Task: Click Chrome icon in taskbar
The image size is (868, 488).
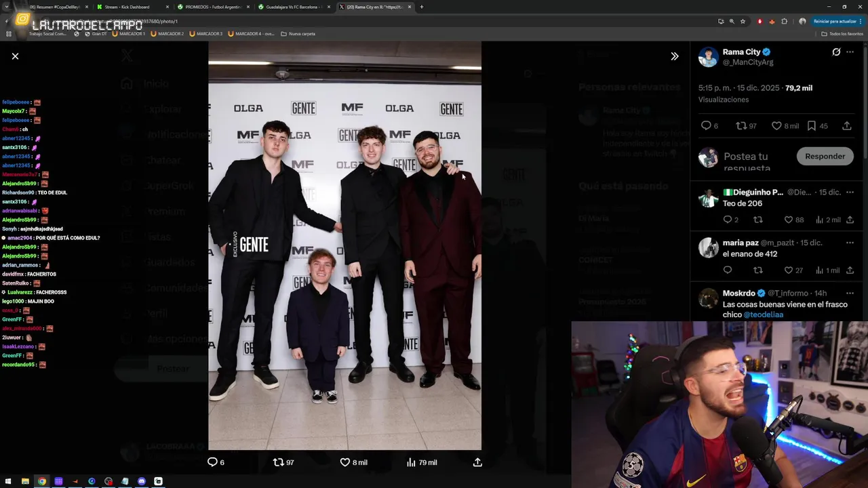Action: (42, 481)
